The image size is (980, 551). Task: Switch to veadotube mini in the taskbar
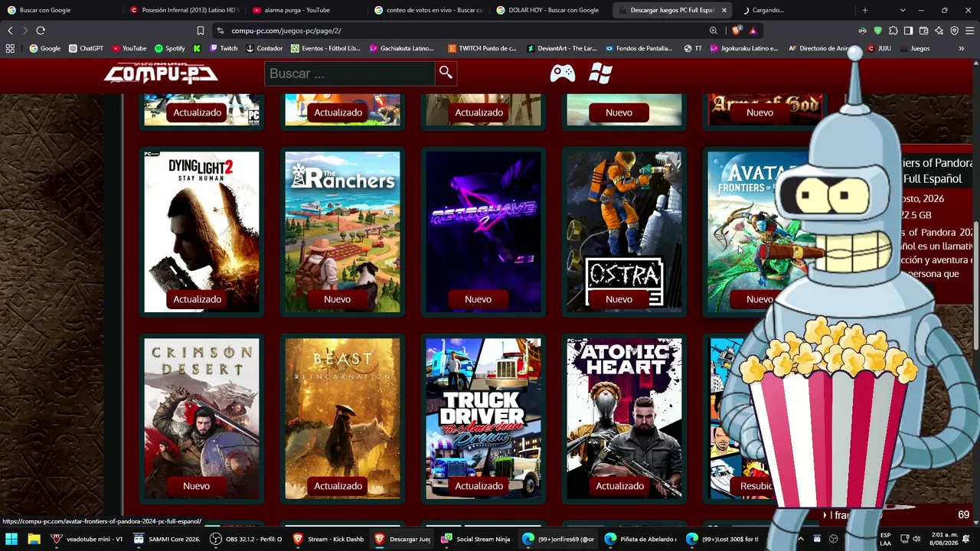[87, 539]
